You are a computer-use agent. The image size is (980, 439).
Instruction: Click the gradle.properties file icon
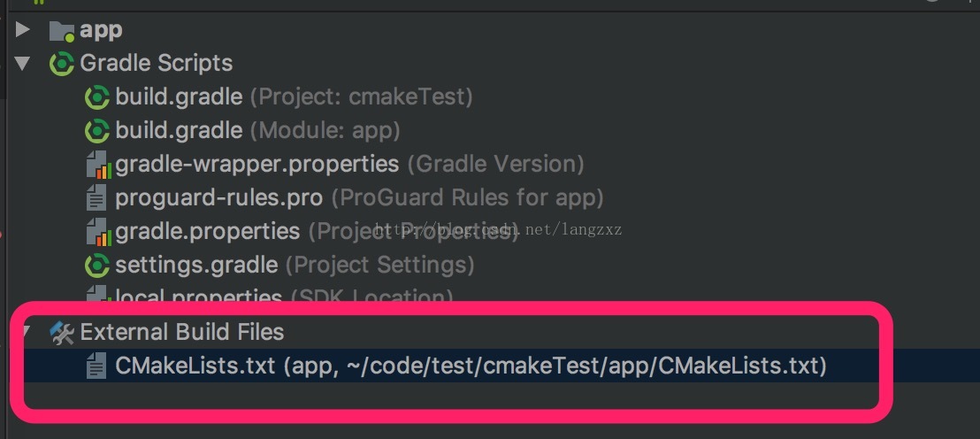point(98,232)
